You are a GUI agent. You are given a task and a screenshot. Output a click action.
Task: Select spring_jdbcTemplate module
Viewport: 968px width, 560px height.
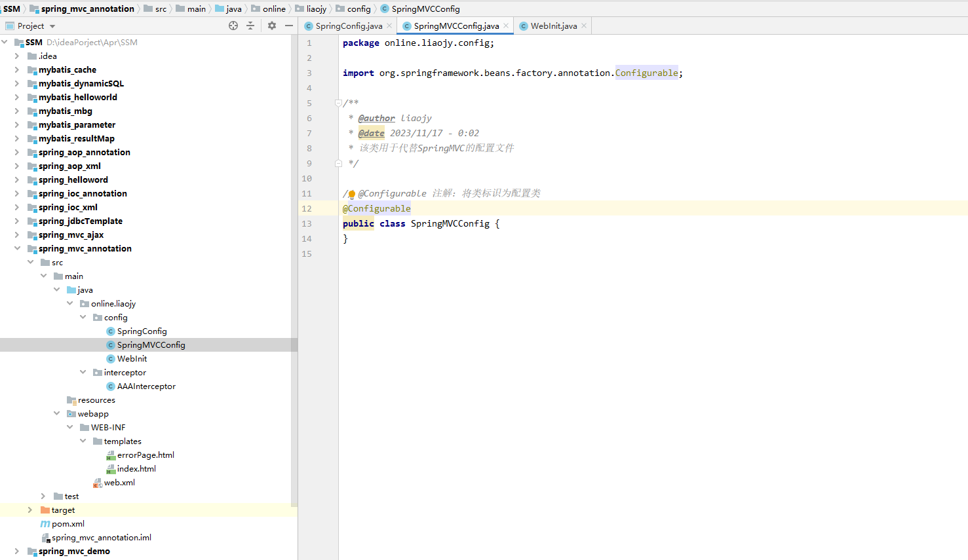pyautogui.click(x=81, y=221)
